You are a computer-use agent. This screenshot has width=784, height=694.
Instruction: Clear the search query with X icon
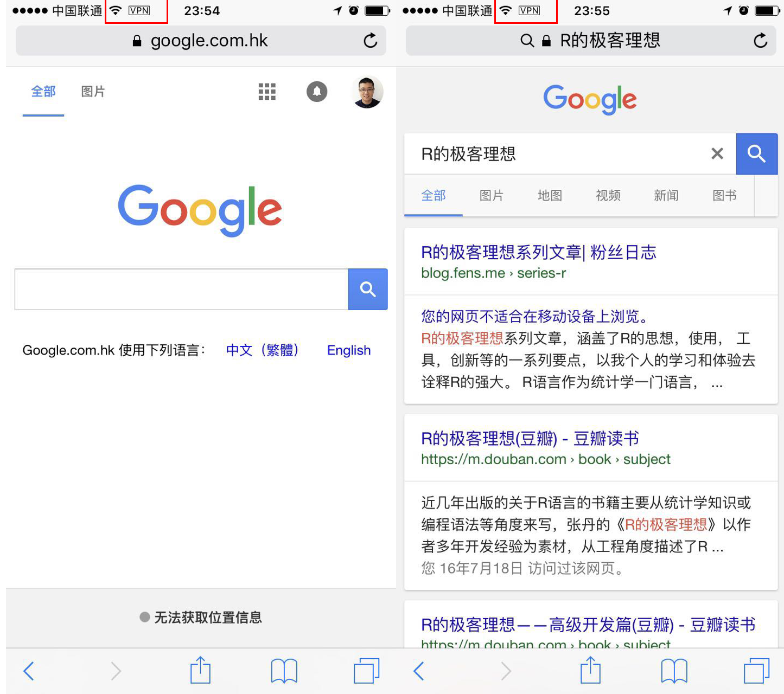tap(717, 154)
